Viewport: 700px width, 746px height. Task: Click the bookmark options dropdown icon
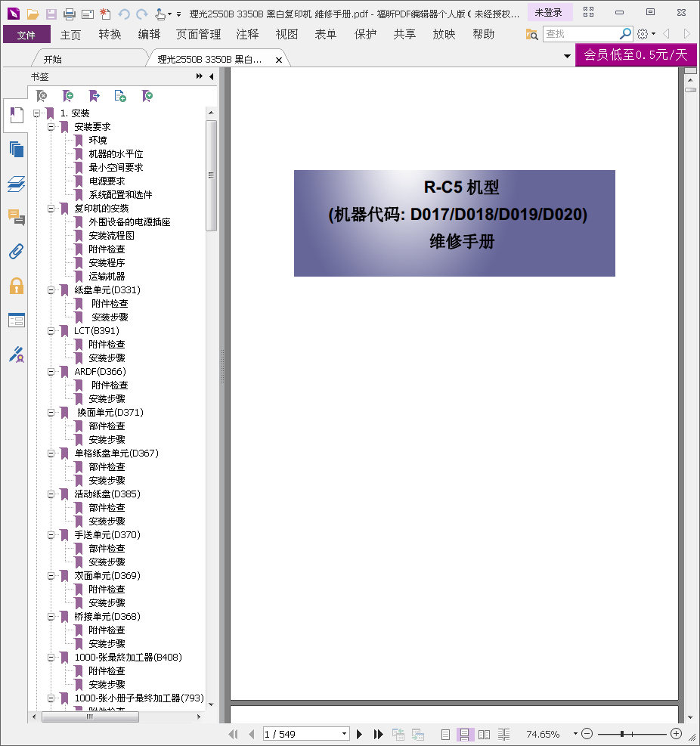147,96
